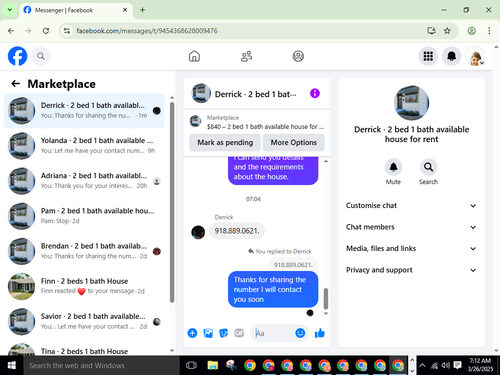This screenshot has height=375, width=500.
Task: Open Chrome tab search dropdown arrow
Action: coord(10,10)
